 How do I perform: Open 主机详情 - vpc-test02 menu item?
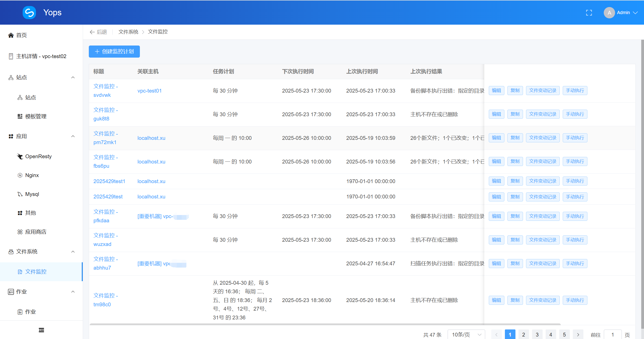[x=41, y=56]
